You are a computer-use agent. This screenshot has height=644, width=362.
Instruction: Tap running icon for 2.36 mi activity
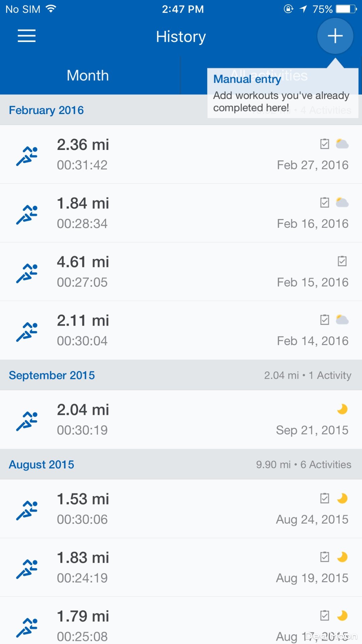tap(27, 156)
